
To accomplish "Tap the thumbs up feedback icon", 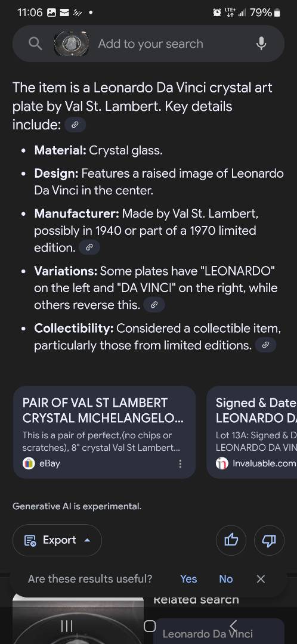I will 231,540.
